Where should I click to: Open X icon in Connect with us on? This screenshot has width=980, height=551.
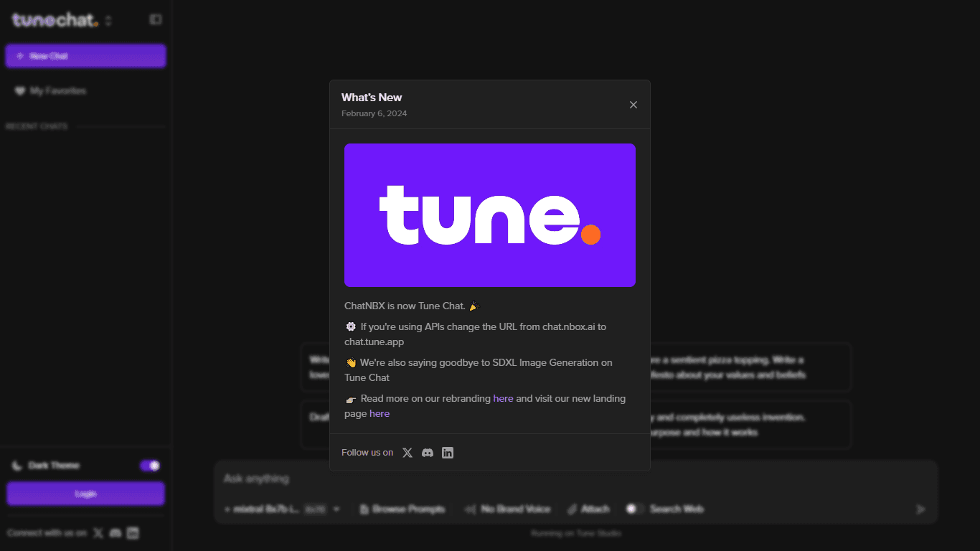(98, 533)
